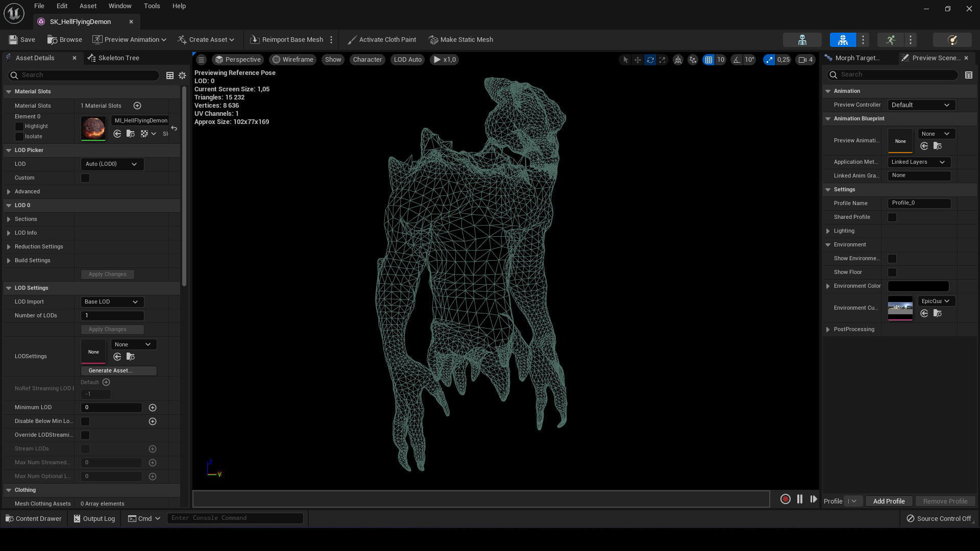
Task: Click Activate Cloth Paint tool
Action: 381,40
